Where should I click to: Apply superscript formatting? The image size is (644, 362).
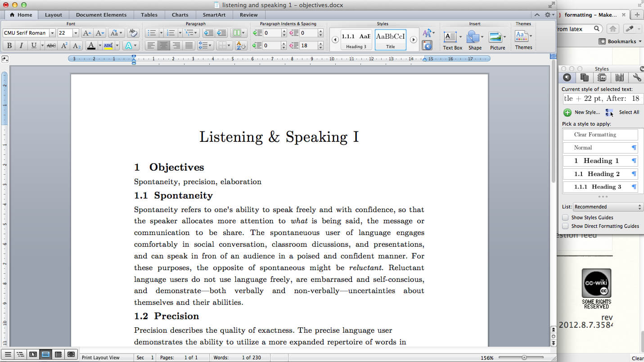pos(64,46)
